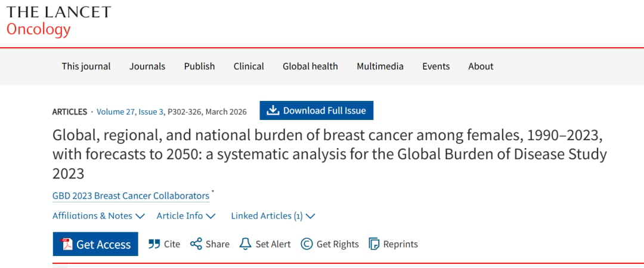The height and width of the screenshot is (268, 644).
Task: Click the copyright Get Rights icon
Action: click(307, 244)
